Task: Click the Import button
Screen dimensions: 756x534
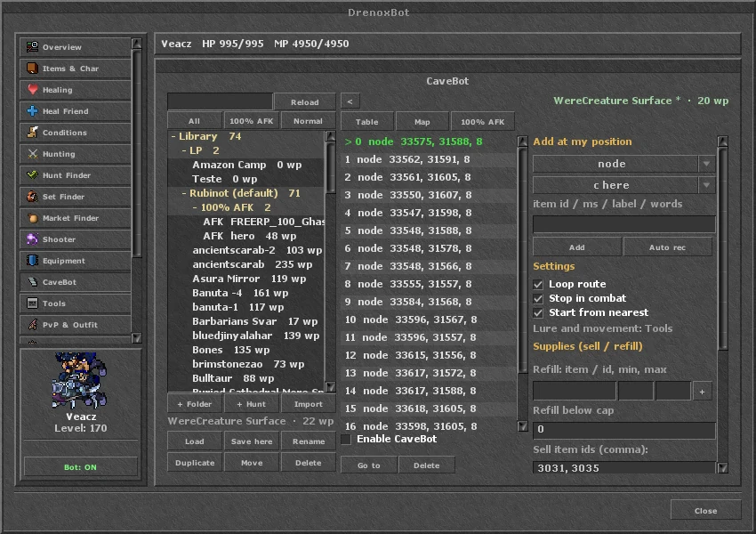Action: (308, 404)
